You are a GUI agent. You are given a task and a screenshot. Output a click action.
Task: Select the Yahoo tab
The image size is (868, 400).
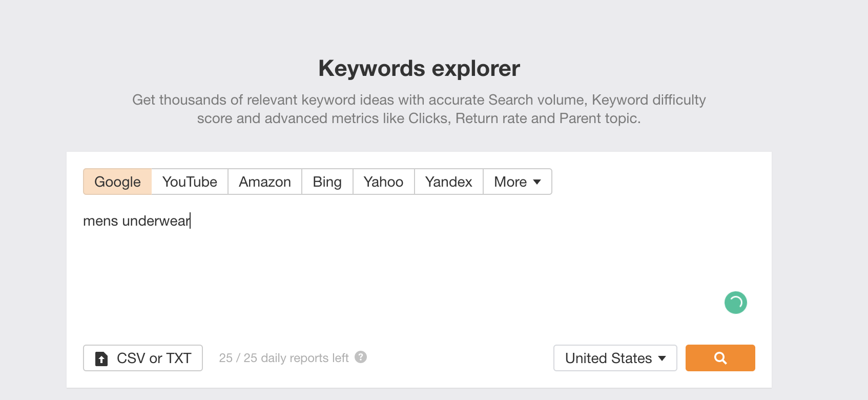coord(383,182)
